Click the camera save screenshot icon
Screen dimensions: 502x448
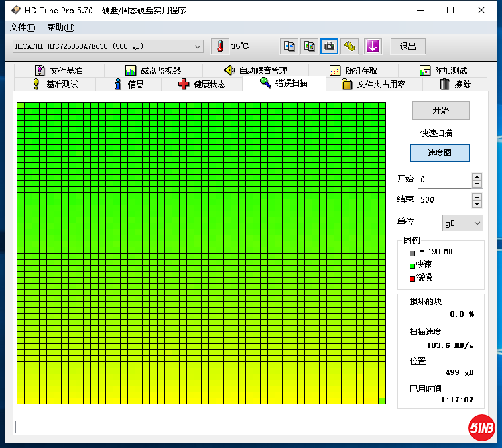point(329,46)
